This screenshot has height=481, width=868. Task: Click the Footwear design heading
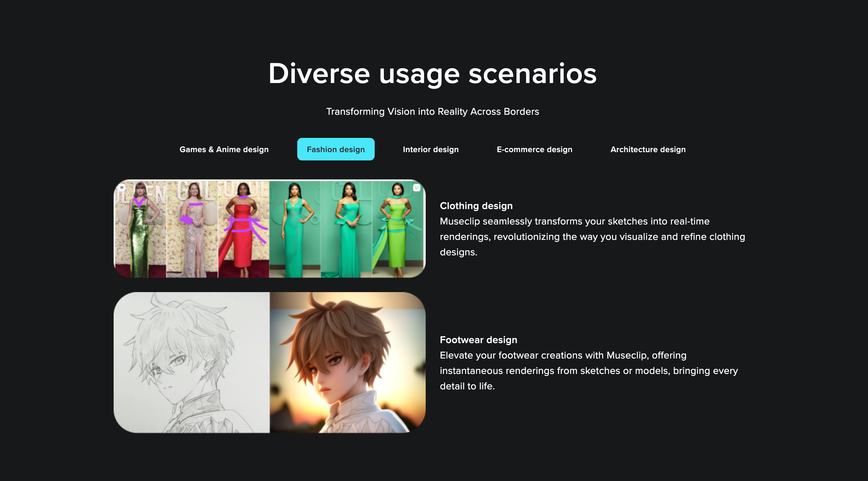click(x=478, y=340)
